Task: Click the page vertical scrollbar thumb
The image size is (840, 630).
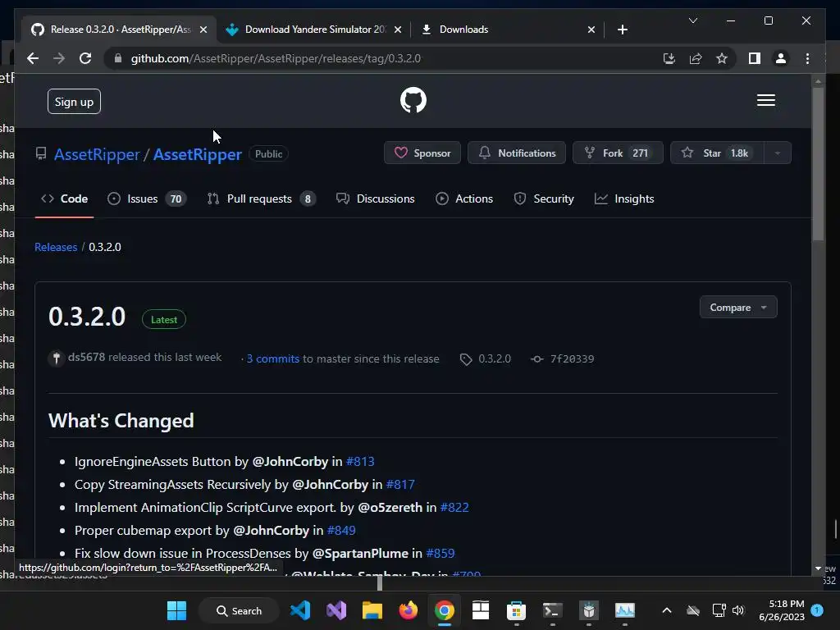Action: tap(818, 163)
